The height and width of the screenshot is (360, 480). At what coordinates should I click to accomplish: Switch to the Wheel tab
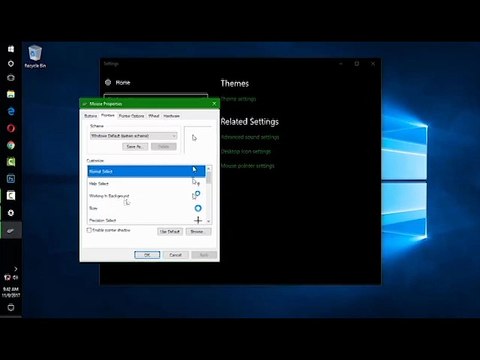[x=154, y=116]
